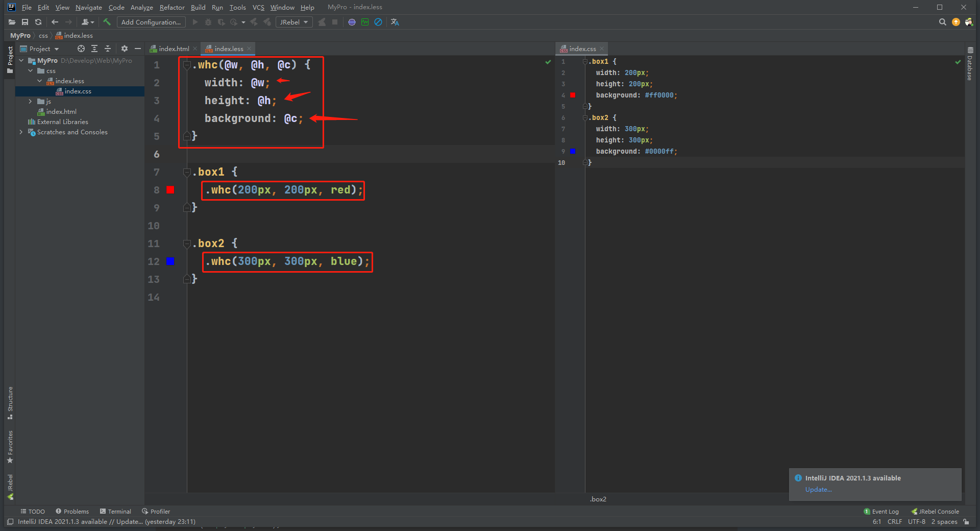Open the Navigate menu
The width and height of the screenshot is (980, 531).
(x=89, y=7)
